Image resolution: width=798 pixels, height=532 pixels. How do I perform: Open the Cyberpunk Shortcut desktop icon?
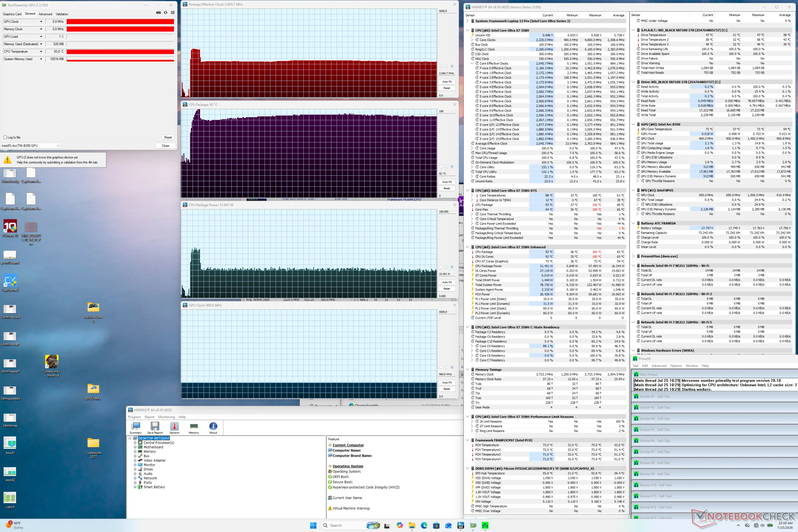pos(51,366)
